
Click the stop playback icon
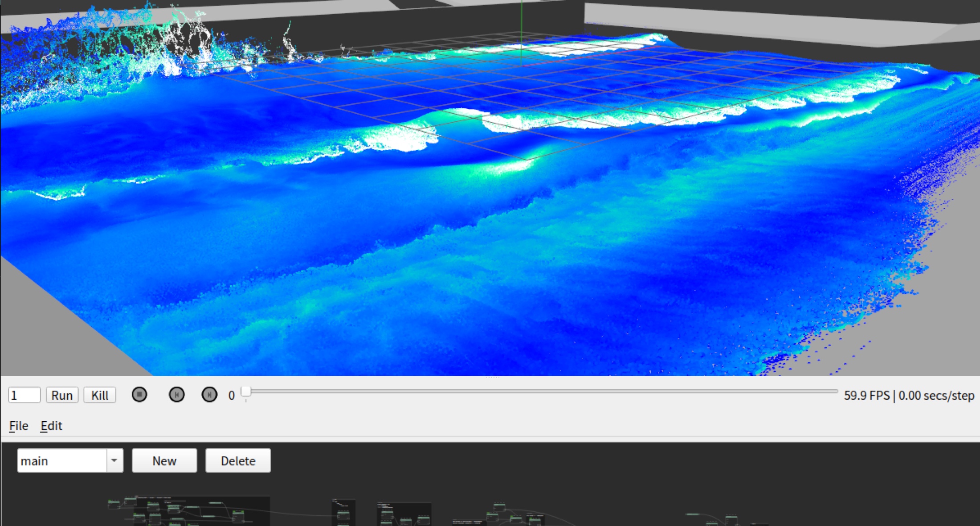(139, 394)
